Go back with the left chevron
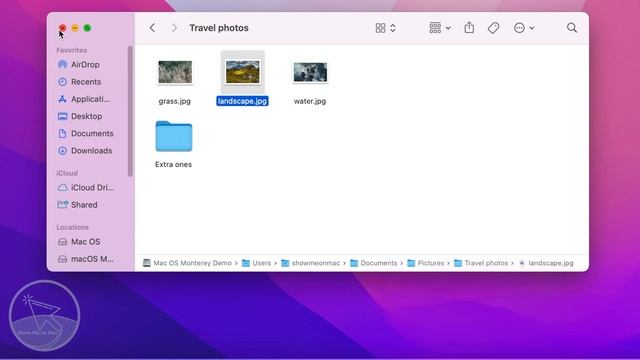This screenshot has height=360, width=640. pos(152,28)
